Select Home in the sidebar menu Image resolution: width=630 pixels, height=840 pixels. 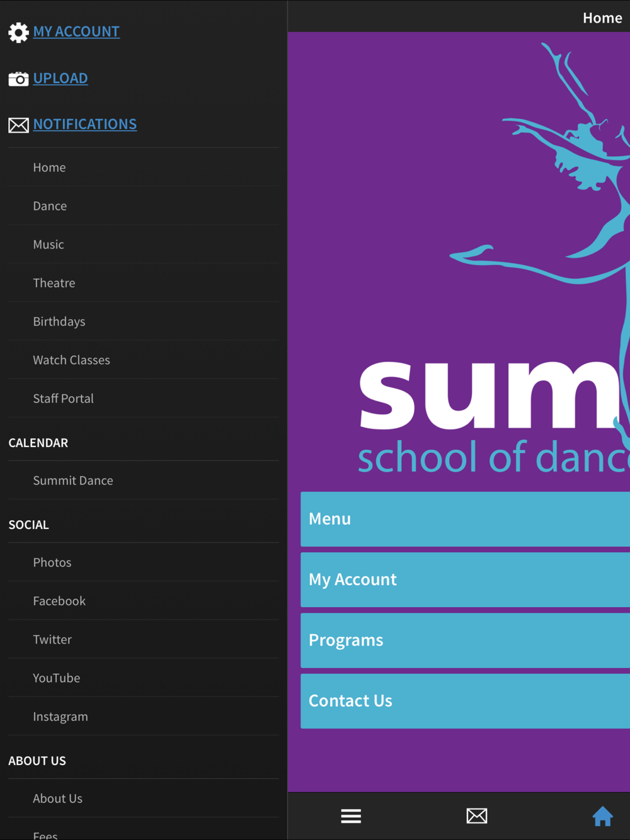pos(144,167)
